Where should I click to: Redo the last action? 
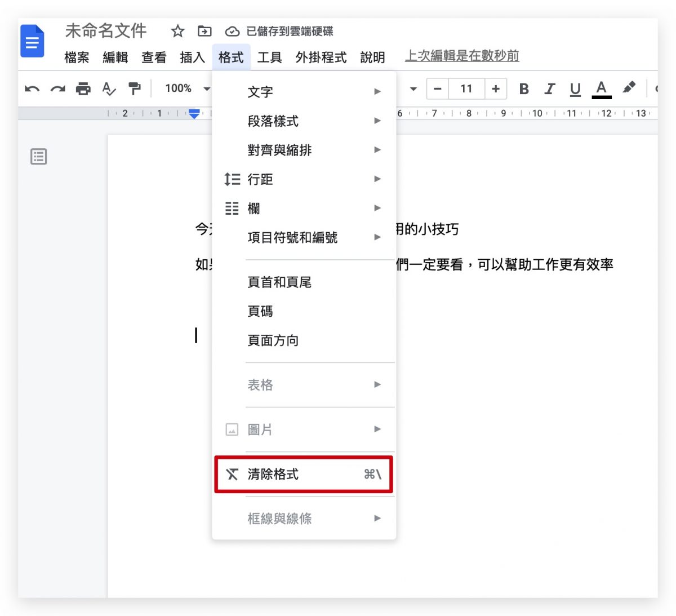pos(58,88)
